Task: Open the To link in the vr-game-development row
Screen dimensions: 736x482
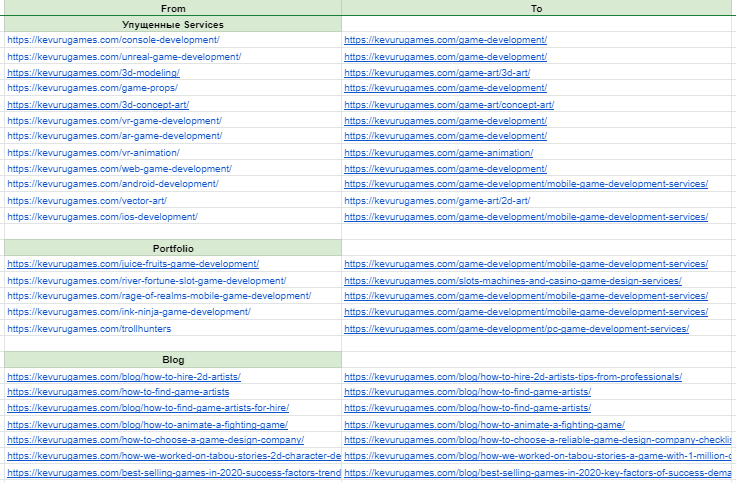Action: (445, 121)
